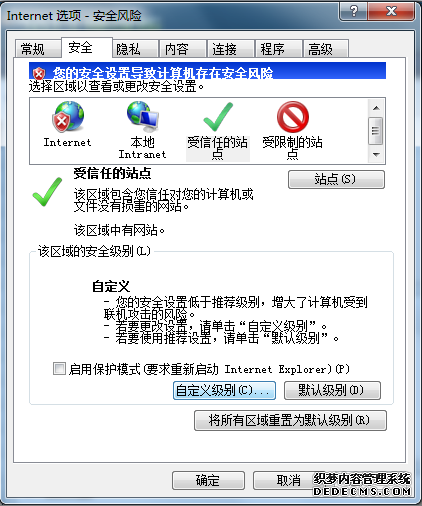This screenshot has height=506, width=422.
Task: Click 将所有区域重置为默认级别(R) button
Action: 290,420
